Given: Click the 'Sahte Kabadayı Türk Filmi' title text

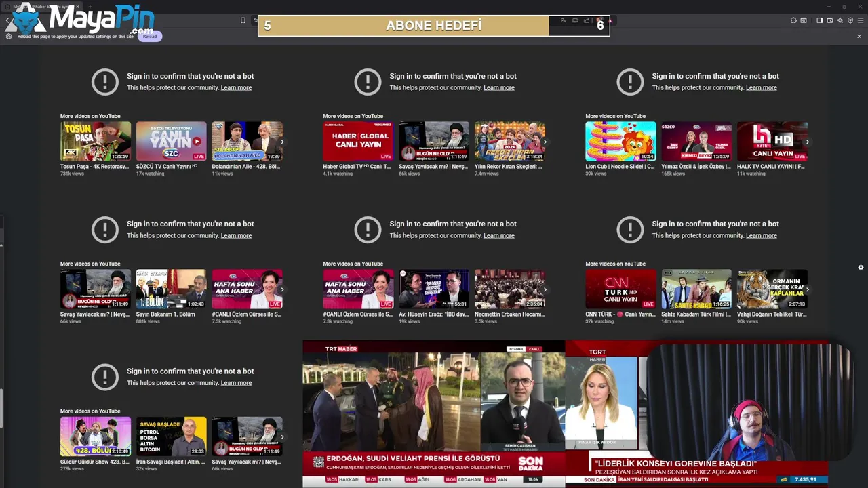Looking at the screenshot, I should [696, 314].
